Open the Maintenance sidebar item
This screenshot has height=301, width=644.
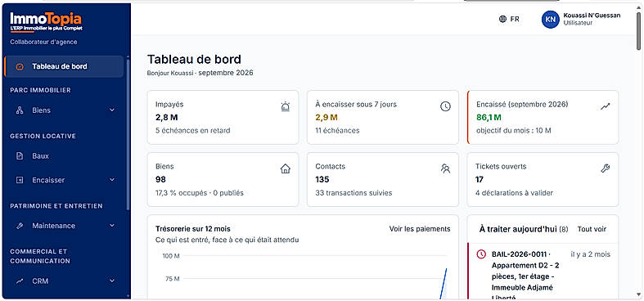[64, 226]
